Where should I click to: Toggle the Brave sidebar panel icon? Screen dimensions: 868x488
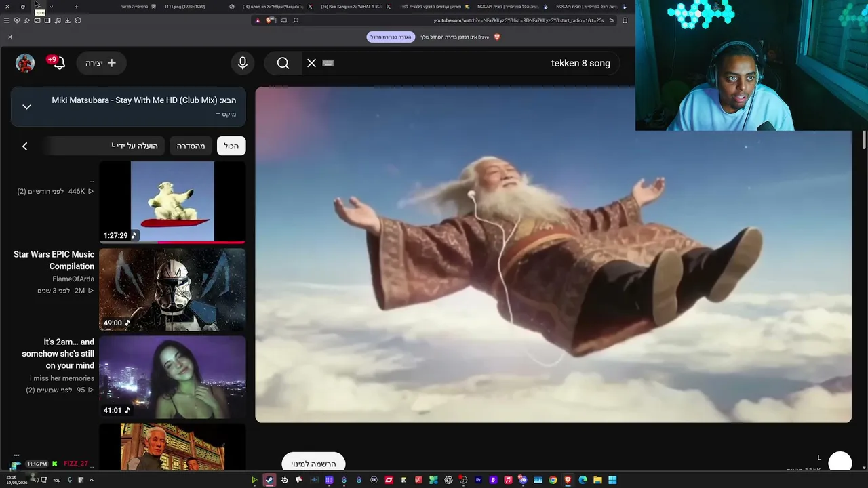47,20
